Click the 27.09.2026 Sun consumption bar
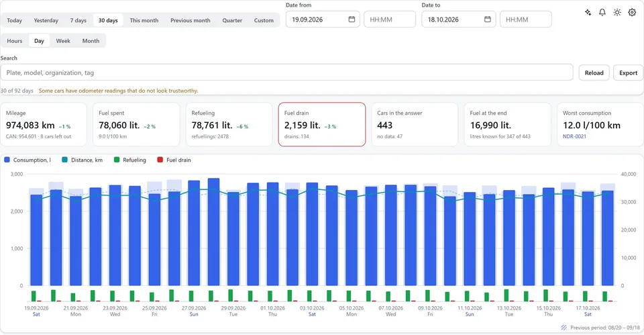Screen dimensions: 644x335 [194, 233]
